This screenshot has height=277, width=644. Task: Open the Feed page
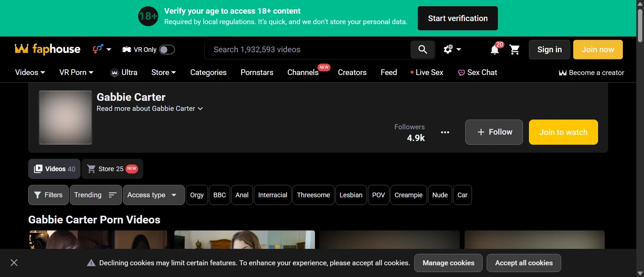(x=389, y=72)
